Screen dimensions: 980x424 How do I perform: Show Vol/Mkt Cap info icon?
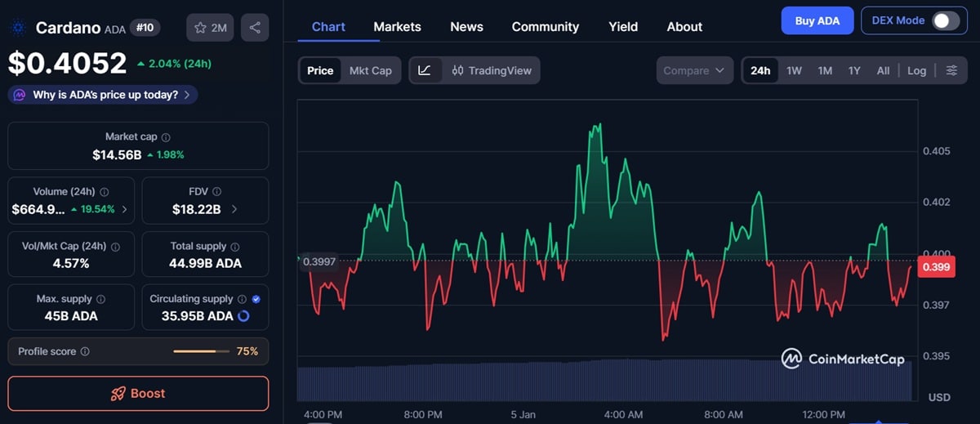click(115, 246)
